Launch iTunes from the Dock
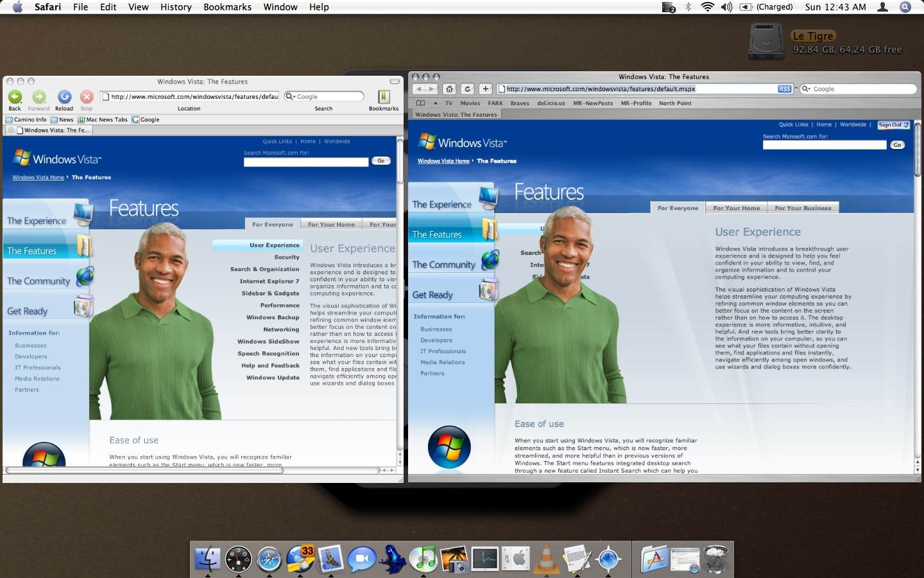Screen dimensions: 924x578 [424, 559]
